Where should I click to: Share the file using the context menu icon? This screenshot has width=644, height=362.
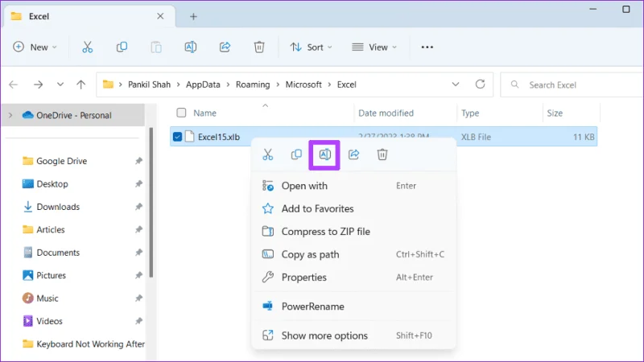[353, 154]
